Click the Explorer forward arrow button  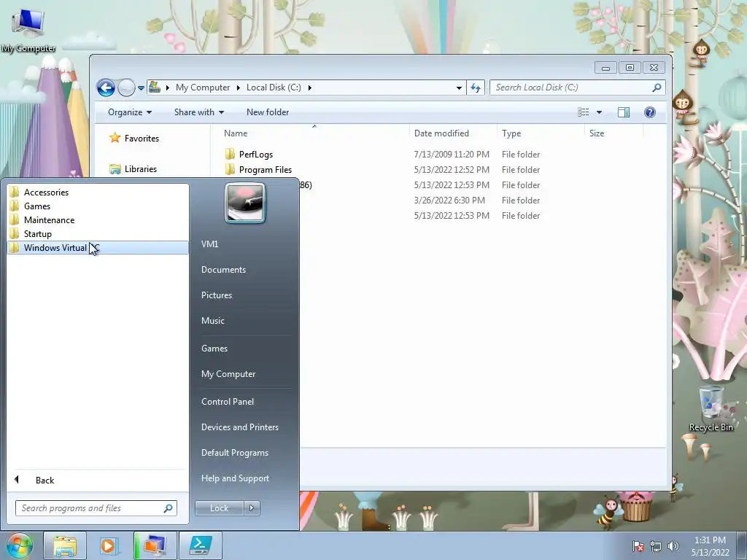pyautogui.click(x=126, y=87)
